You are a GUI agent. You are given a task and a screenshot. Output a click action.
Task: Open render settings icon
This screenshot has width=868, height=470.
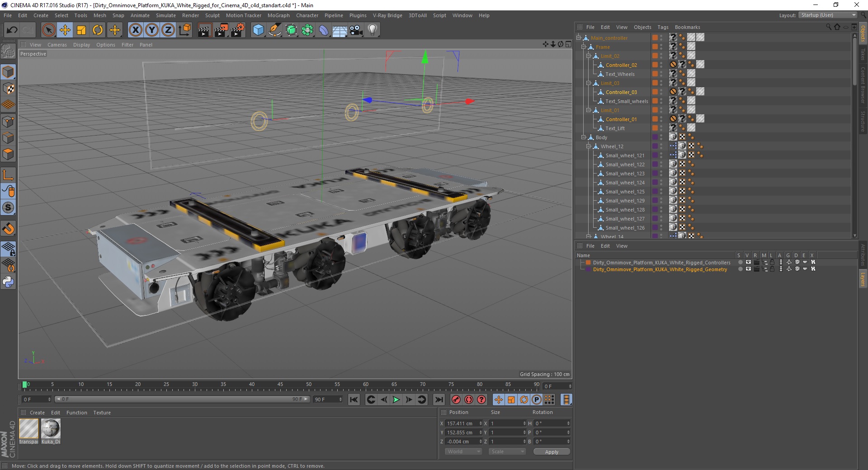(238, 30)
